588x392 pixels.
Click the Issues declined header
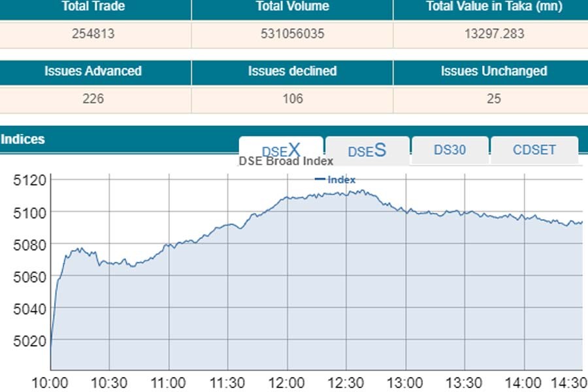293,71
